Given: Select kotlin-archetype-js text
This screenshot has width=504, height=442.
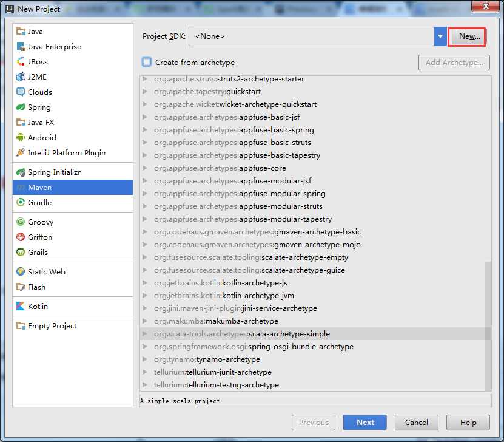Looking at the screenshot, I should click(x=255, y=283).
